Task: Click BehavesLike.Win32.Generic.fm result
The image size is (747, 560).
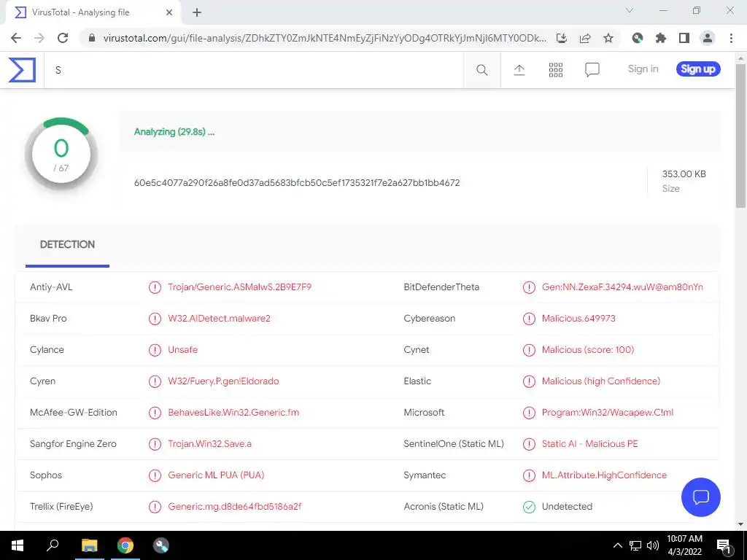Action: click(x=233, y=413)
